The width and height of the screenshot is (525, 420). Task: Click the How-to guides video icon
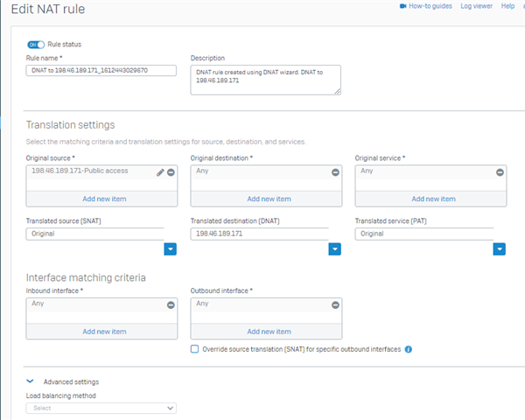tap(402, 6)
